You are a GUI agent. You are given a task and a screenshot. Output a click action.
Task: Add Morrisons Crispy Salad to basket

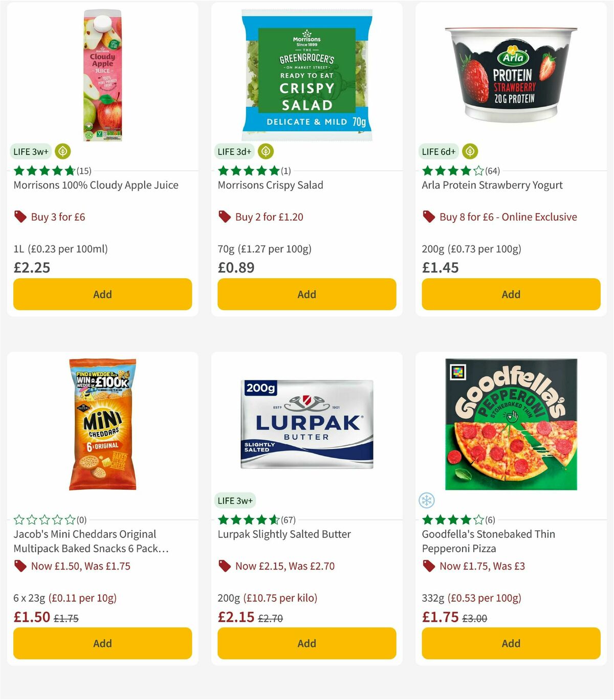pos(306,294)
